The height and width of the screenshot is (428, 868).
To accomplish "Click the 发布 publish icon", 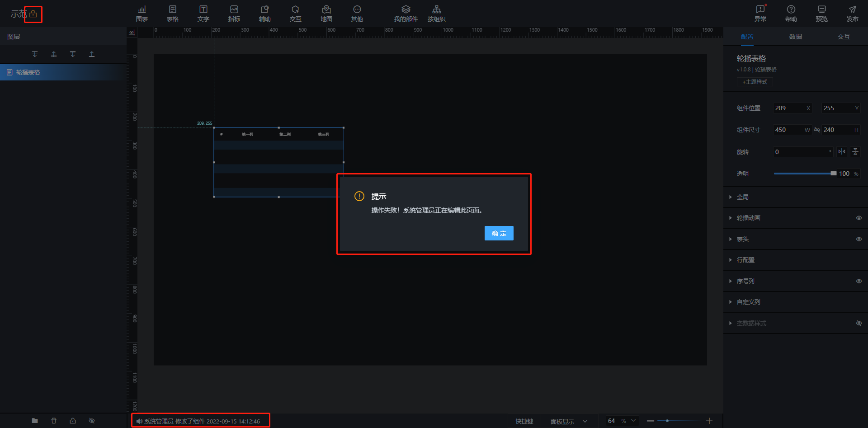I will click(x=852, y=13).
